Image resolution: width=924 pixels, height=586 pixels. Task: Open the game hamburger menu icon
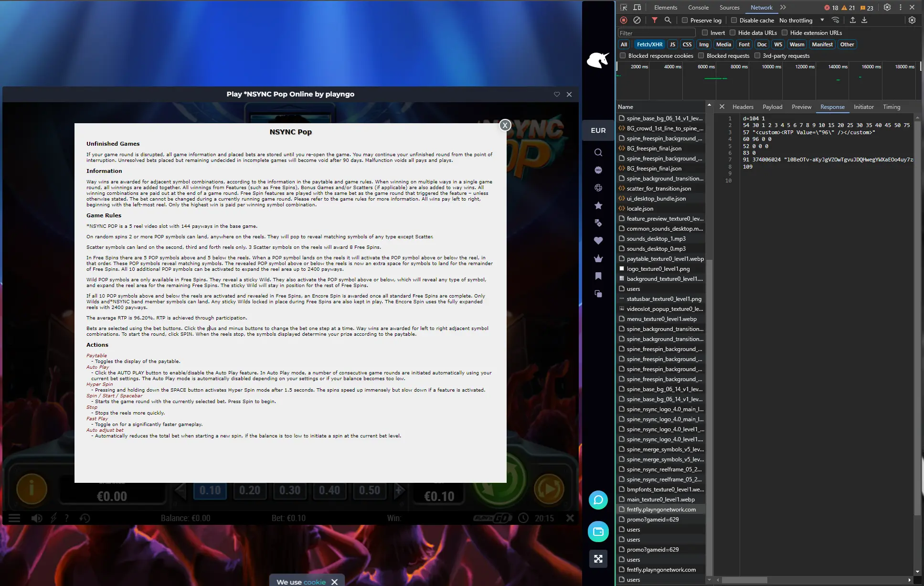tap(14, 518)
